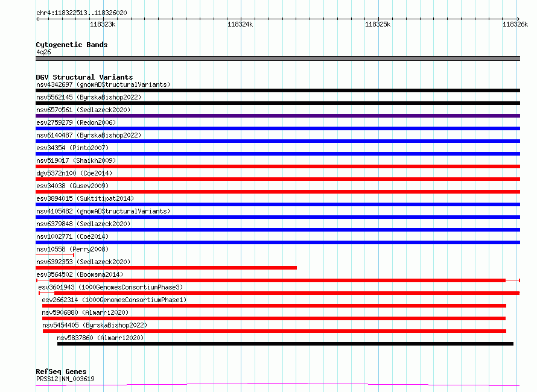Open the RefSeq Genes track heading
This screenshot has width=537, height=392.
(61, 371)
